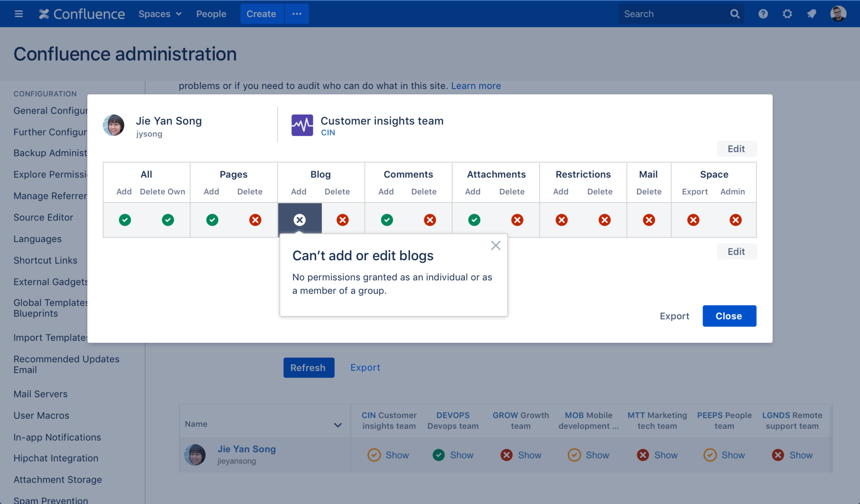The image size is (860, 504).
Task: Open Source Editor in sidebar
Action: [x=43, y=217]
